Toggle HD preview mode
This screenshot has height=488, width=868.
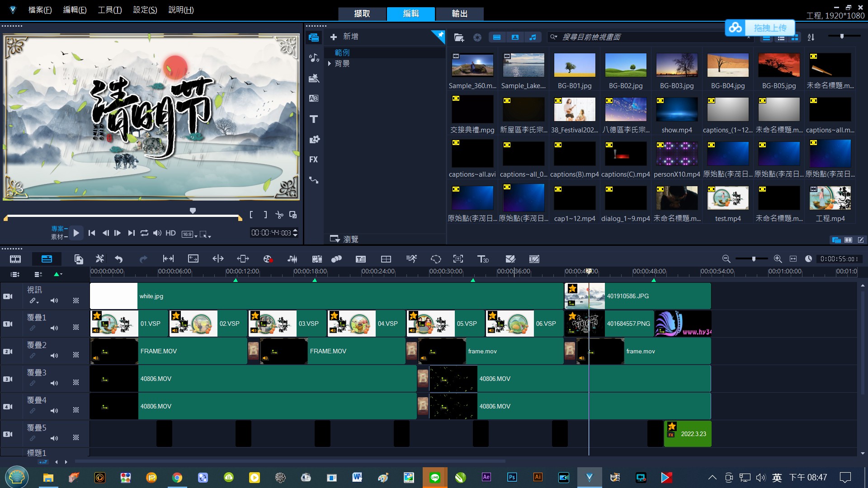coord(170,233)
